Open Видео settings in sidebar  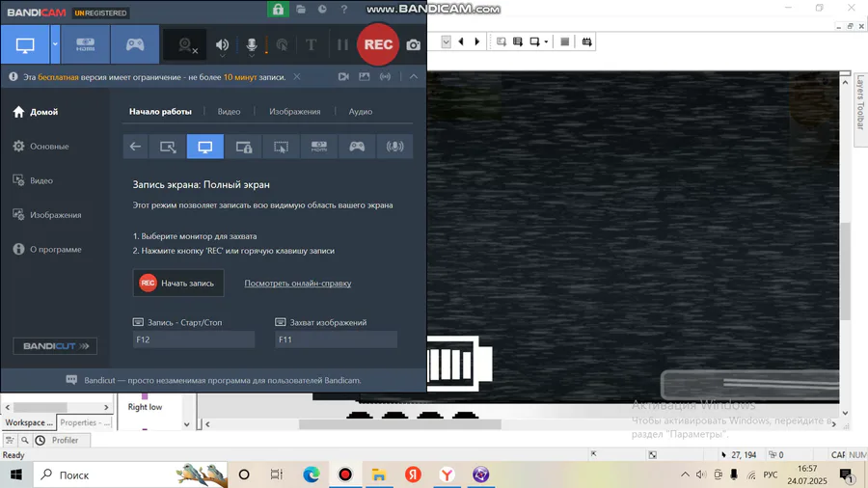(33, 180)
